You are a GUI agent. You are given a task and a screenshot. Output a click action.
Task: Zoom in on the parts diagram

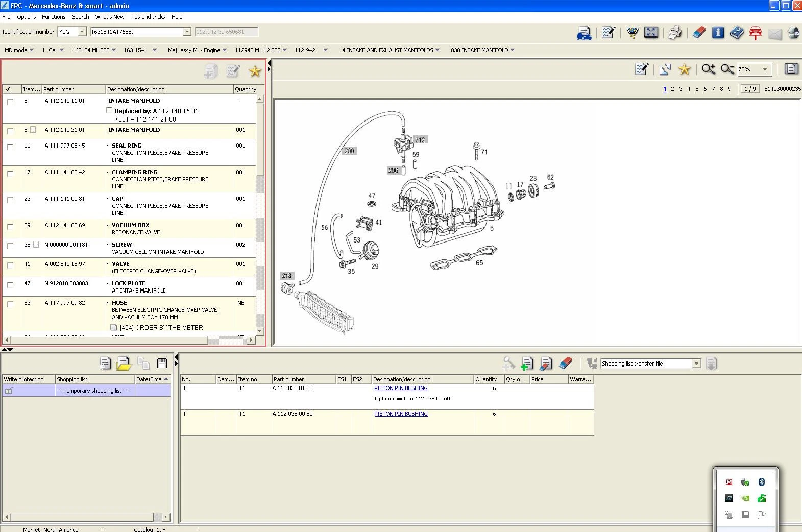click(x=708, y=69)
